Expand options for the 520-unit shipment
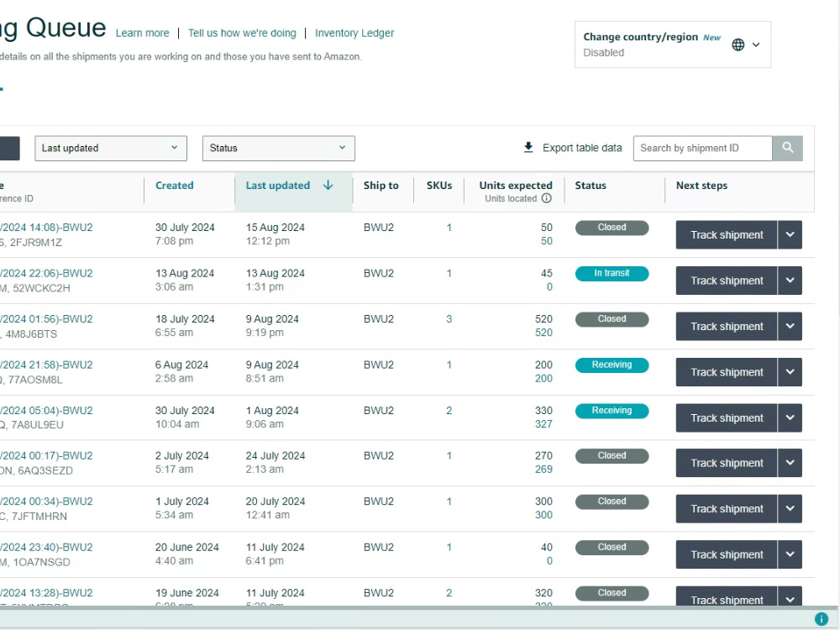840x630 pixels. tap(790, 326)
